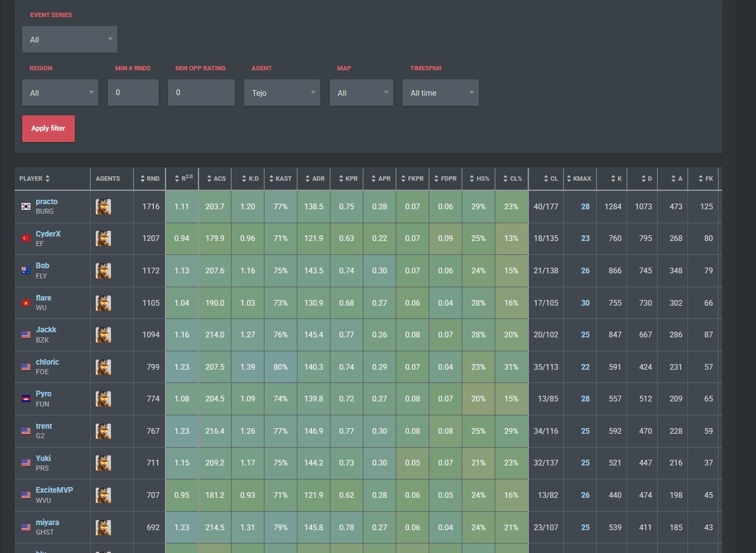Click the Cambodia flag next to Pyro

[x=26, y=399]
